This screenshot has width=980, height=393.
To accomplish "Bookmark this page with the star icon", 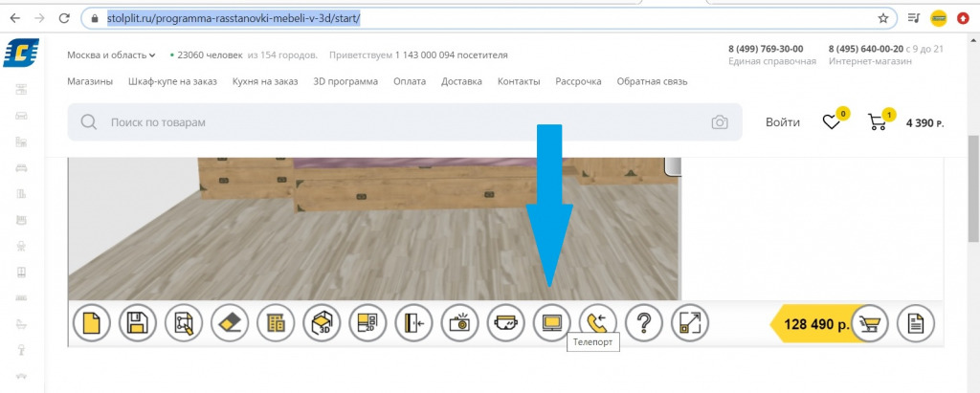I will [x=882, y=18].
